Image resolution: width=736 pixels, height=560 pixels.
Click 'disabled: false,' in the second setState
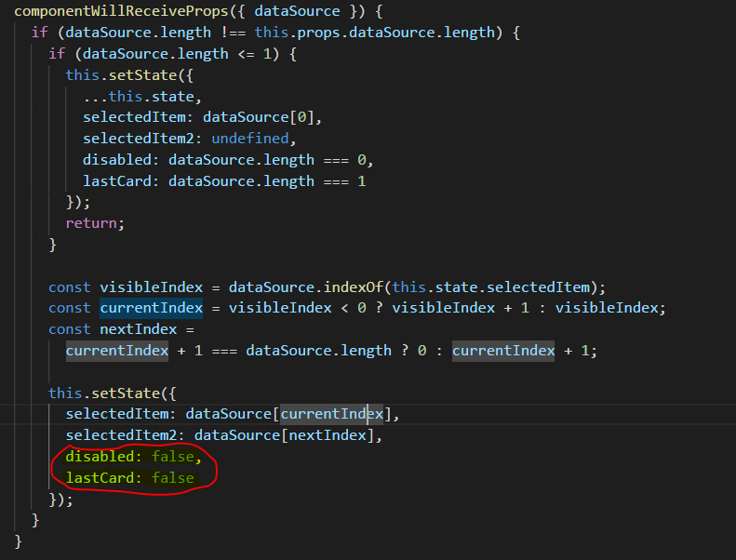[134, 457]
